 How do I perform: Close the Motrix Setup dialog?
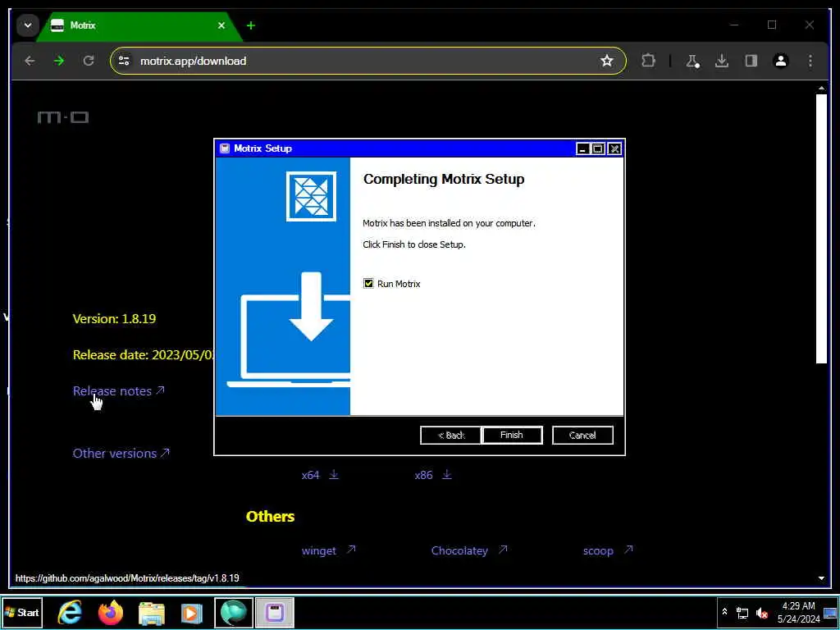click(x=615, y=149)
